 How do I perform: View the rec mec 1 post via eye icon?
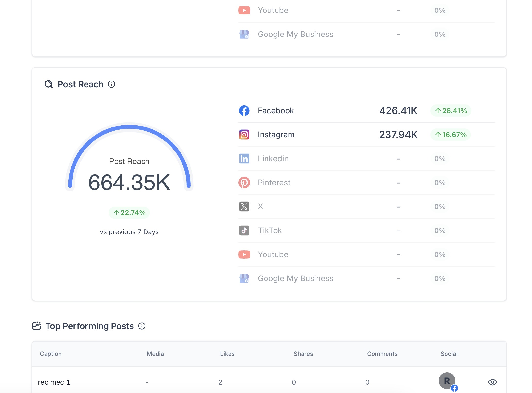pos(492,382)
